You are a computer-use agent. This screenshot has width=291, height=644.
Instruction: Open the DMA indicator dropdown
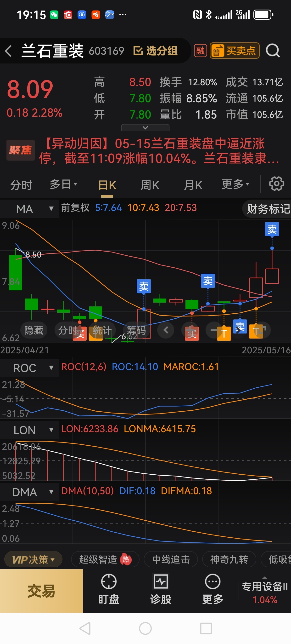29,492
